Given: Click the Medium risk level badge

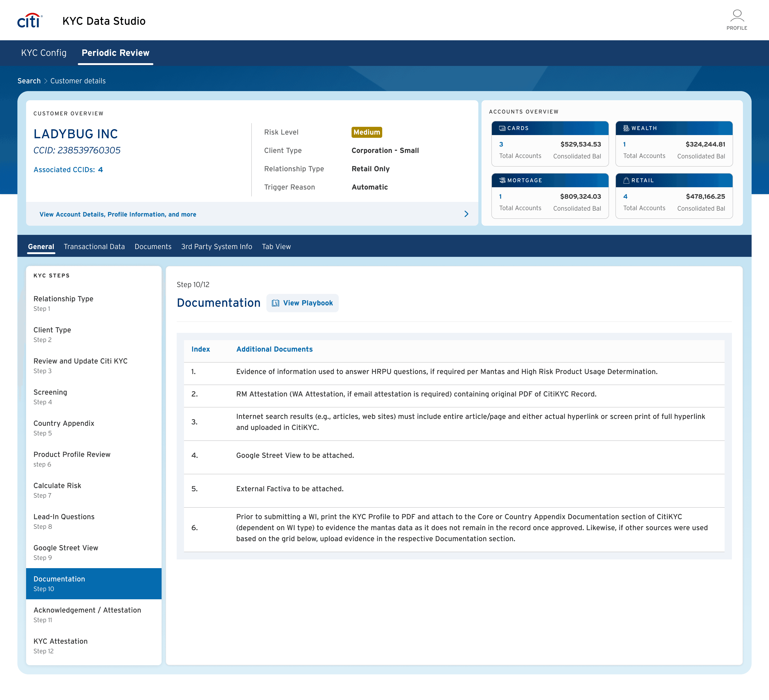Looking at the screenshot, I should click(366, 132).
